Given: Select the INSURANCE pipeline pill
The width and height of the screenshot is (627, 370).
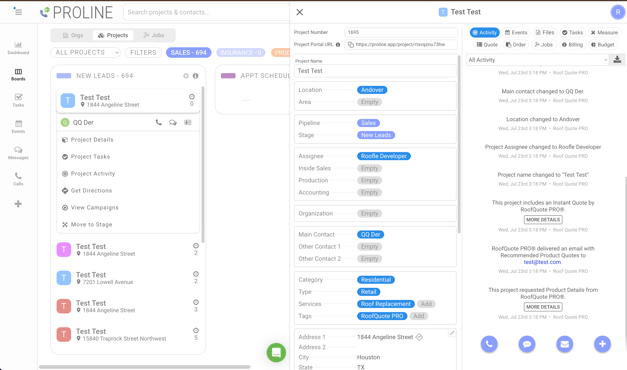Looking at the screenshot, I should [241, 52].
